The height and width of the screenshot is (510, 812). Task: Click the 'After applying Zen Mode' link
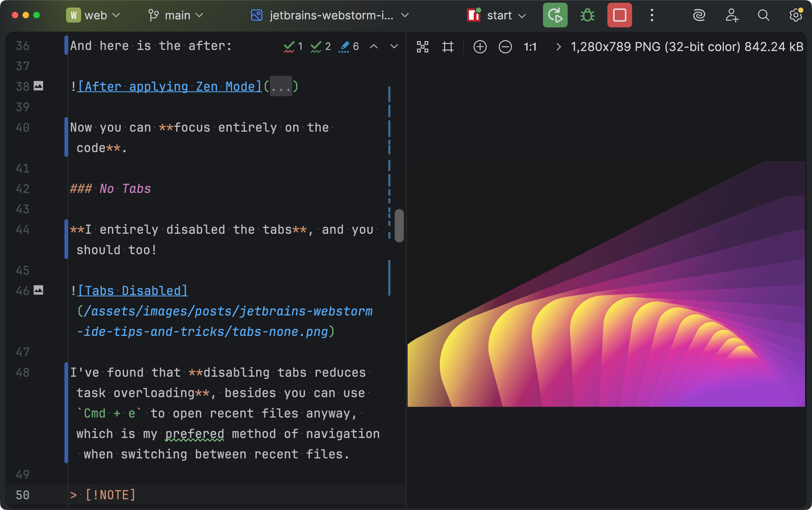[169, 86]
